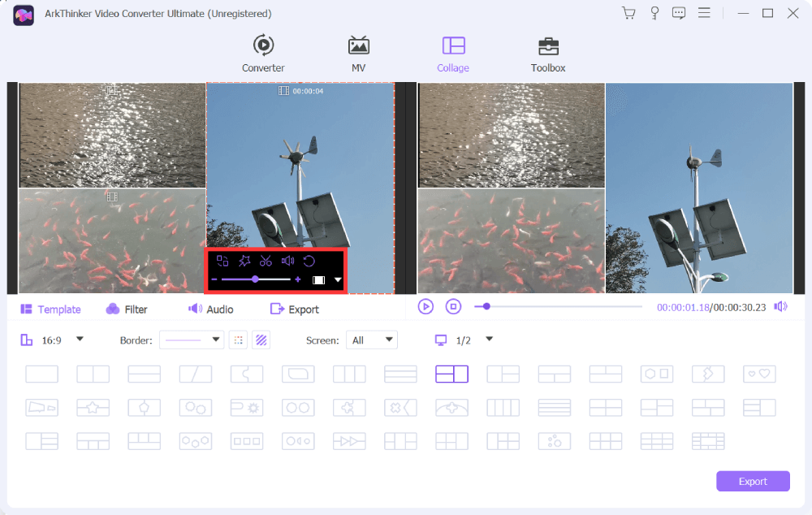Select the double triangle arrows template
The image size is (812, 515).
point(349,441)
